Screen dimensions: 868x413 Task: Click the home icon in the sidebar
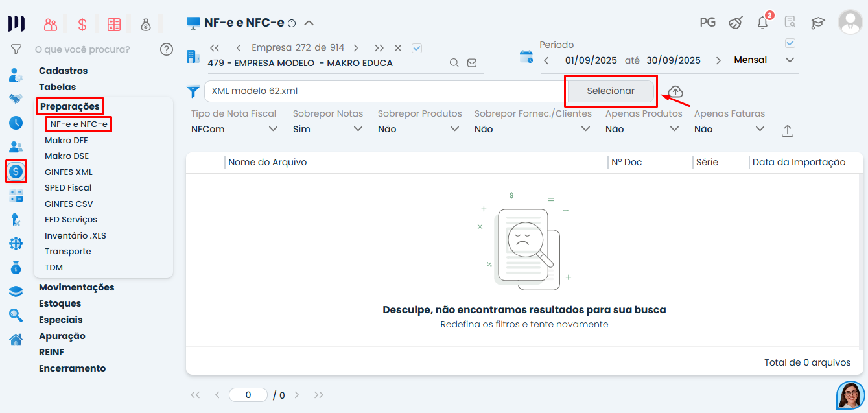point(16,339)
